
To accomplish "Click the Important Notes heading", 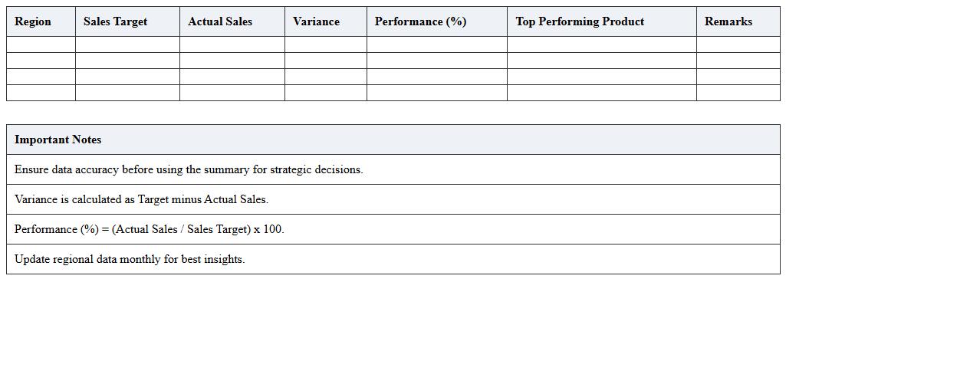I will 58,139.
